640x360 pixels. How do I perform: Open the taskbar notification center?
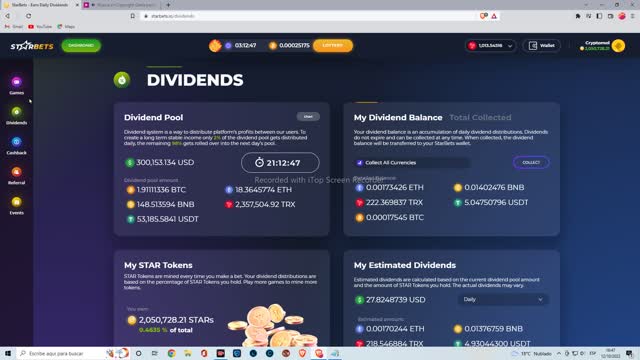(x=629, y=353)
